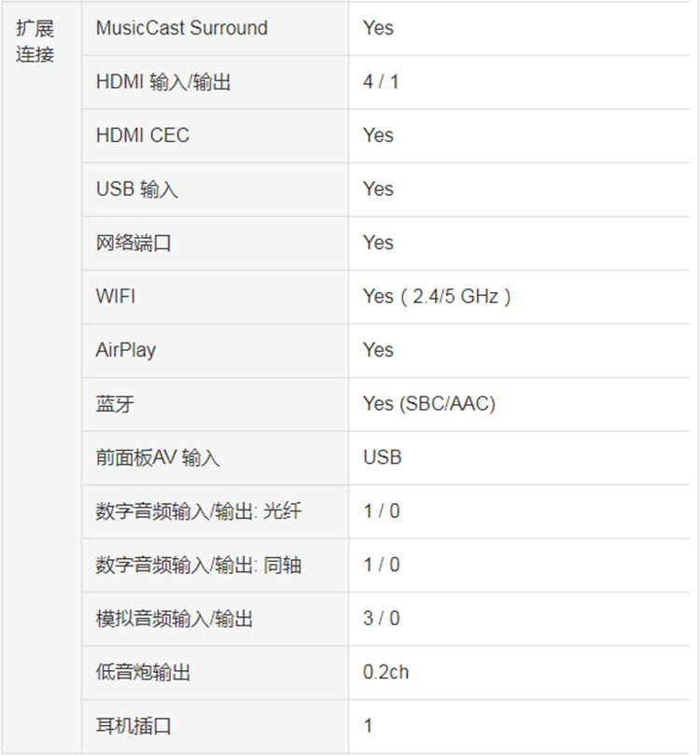Click the 3 / 0 analog audio value
This screenshot has width=700, height=755.
click(382, 619)
